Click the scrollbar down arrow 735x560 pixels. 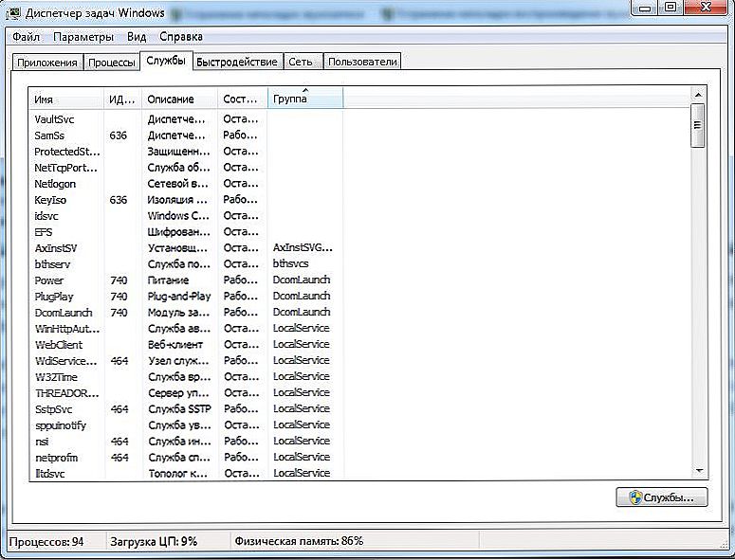pos(698,471)
